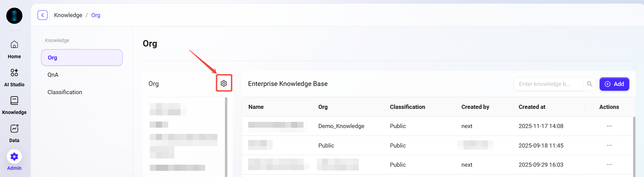This screenshot has width=644, height=177.
Task: Switch to the Classification menu item
Action: click(65, 92)
